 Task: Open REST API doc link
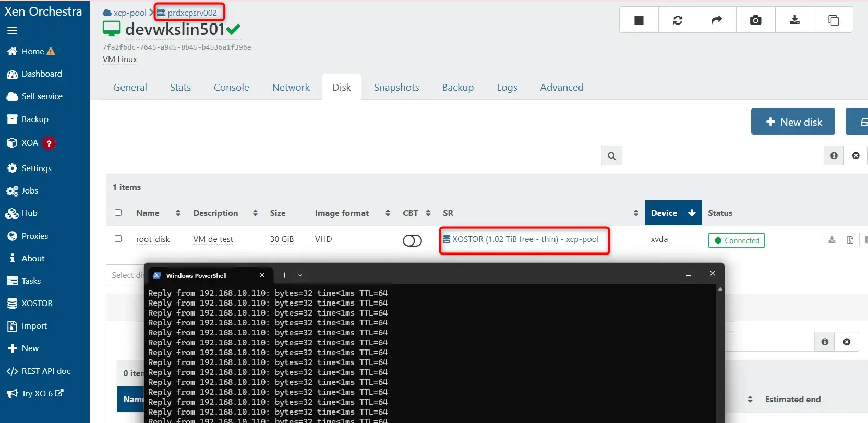pyautogui.click(x=39, y=371)
